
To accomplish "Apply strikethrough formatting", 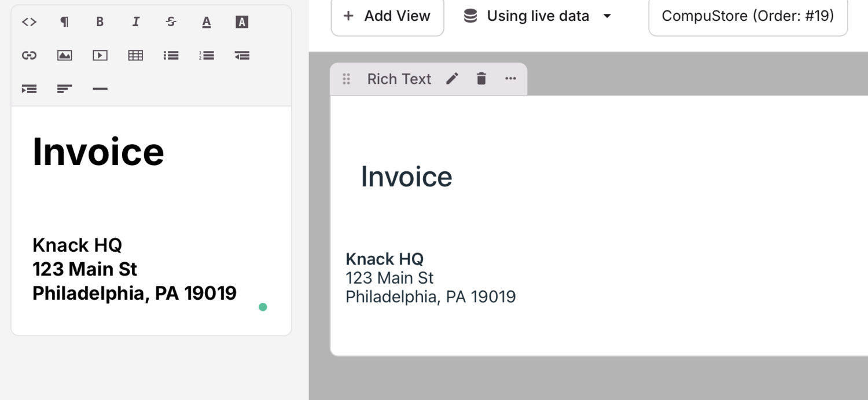I will [171, 21].
